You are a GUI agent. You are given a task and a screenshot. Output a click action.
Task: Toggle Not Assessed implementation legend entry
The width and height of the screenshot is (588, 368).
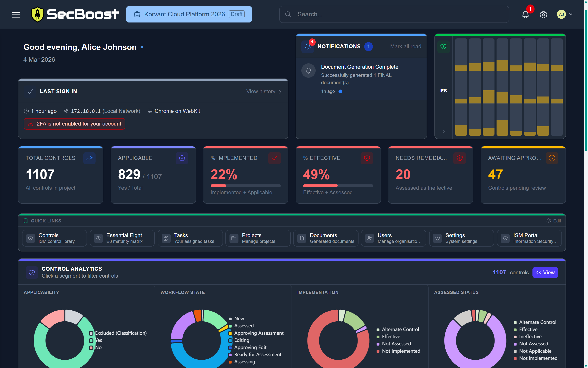pyautogui.click(x=394, y=344)
